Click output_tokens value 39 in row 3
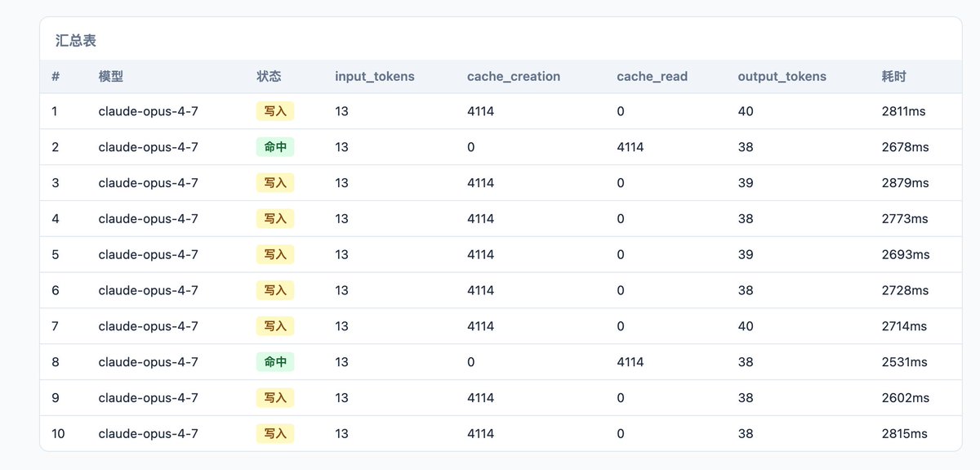This screenshot has width=980, height=470. click(746, 183)
